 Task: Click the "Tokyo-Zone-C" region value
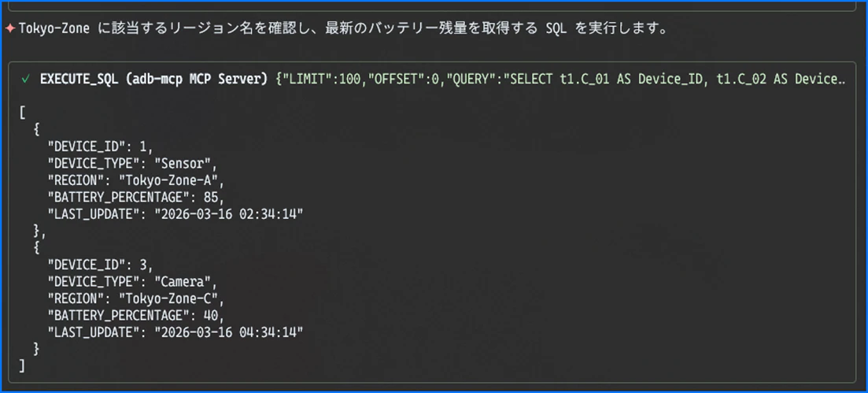click(x=172, y=298)
